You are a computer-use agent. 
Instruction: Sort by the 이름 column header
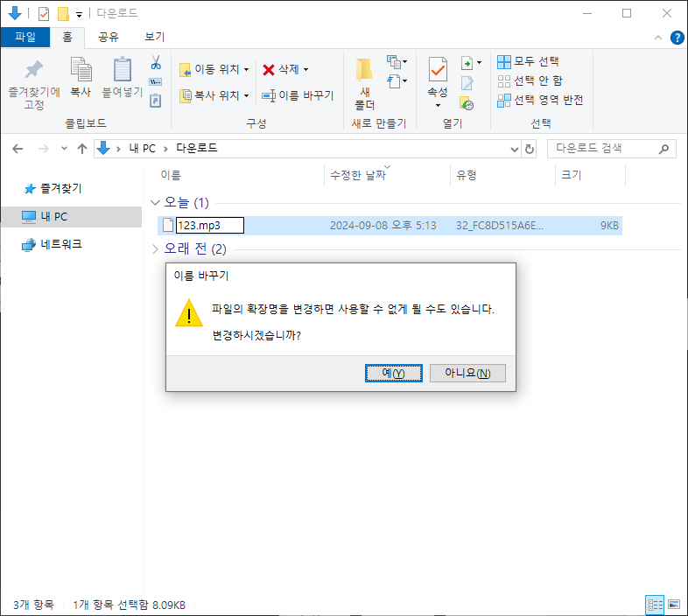click(x=170, y=176)
